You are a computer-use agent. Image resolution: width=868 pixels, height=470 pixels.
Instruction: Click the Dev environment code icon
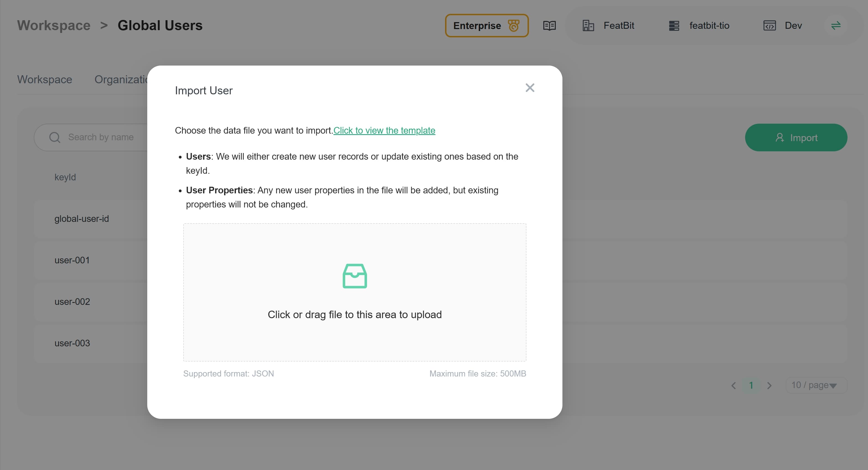tap(769, 25)
